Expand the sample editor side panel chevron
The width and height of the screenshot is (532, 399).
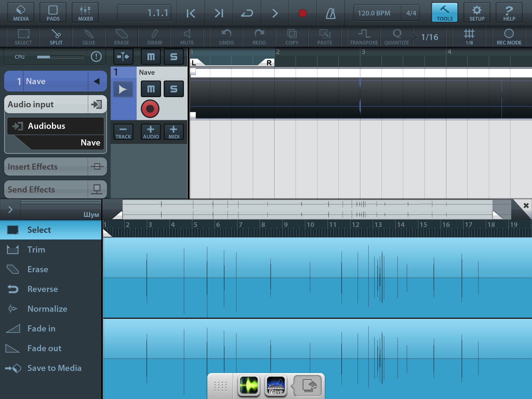(x=10, y=209)
